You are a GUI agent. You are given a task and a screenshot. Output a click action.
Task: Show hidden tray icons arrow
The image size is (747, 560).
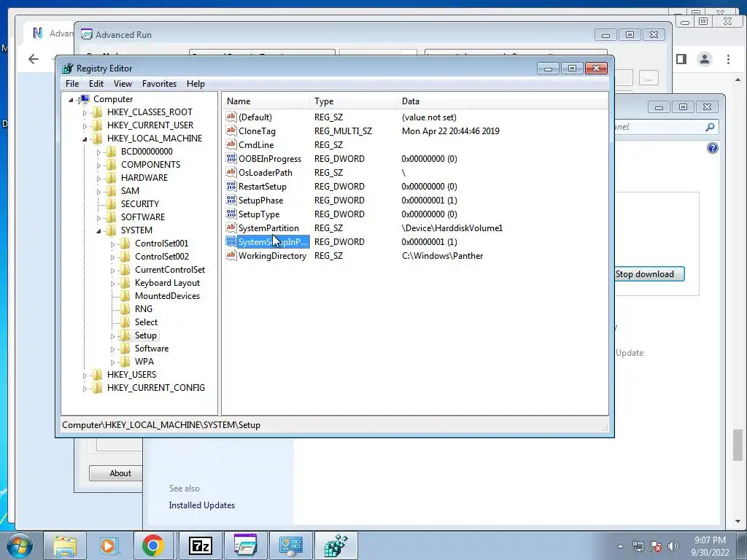point(620,546)
